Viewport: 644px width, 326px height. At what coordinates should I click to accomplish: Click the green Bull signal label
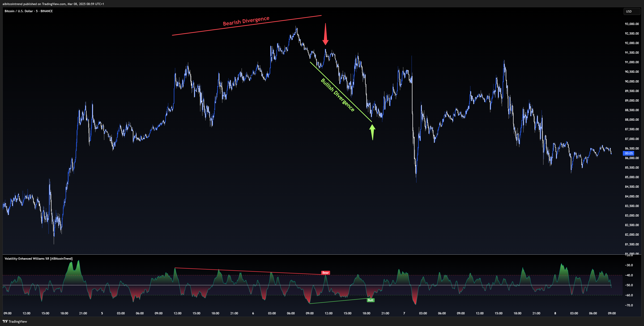click(x=370, y=300)
